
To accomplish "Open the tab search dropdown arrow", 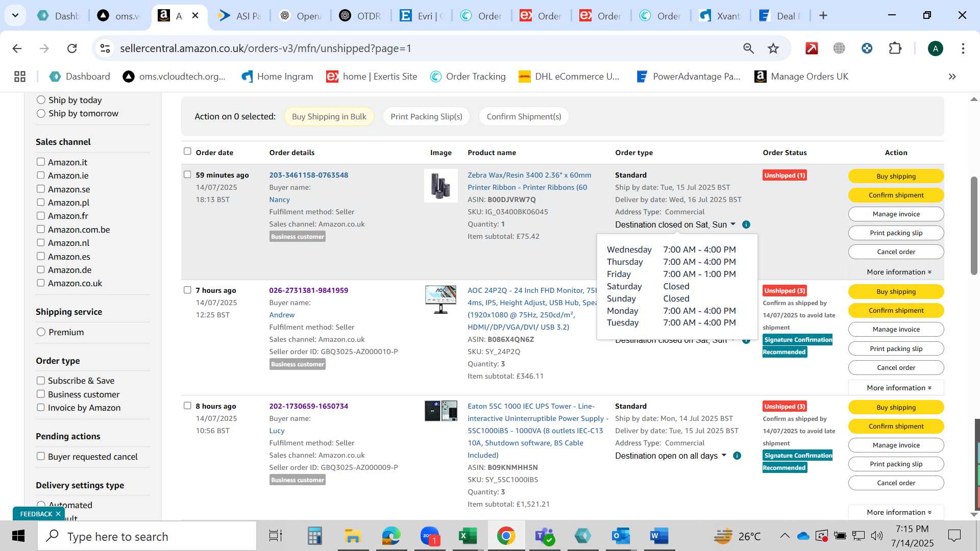I will pos(15,16).
